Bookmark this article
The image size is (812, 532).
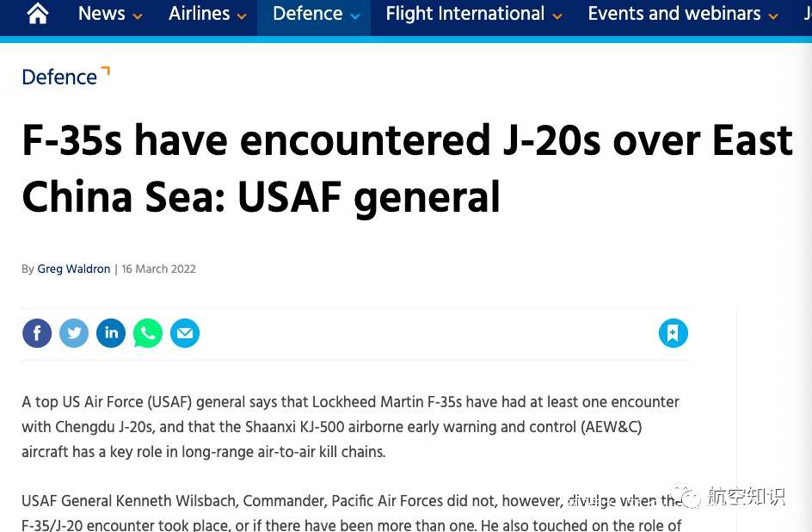pos(674,333)
